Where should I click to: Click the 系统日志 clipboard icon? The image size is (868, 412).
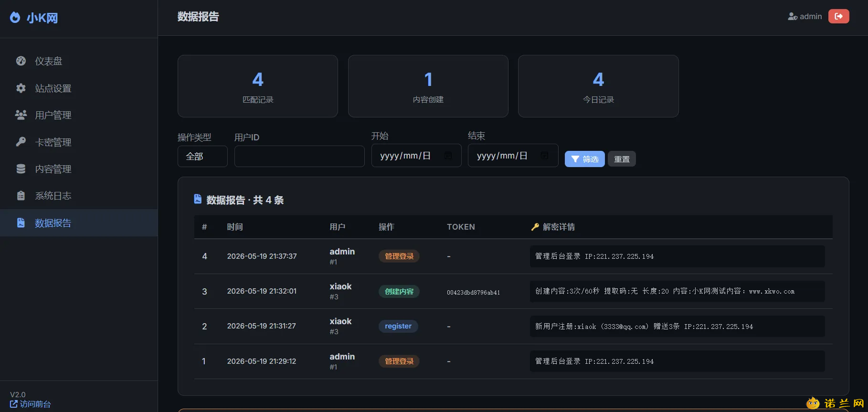pyautogui.click(x=21, y=196)
